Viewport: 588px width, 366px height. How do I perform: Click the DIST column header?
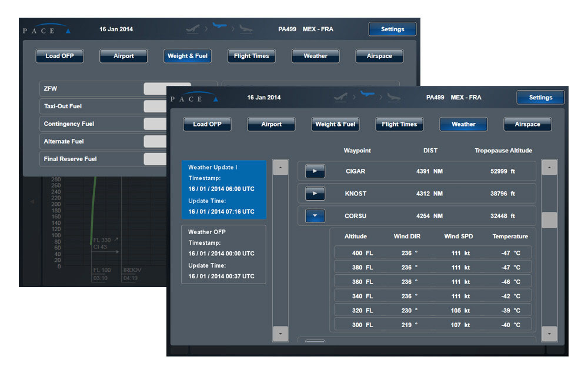click(x=430, y=151)
